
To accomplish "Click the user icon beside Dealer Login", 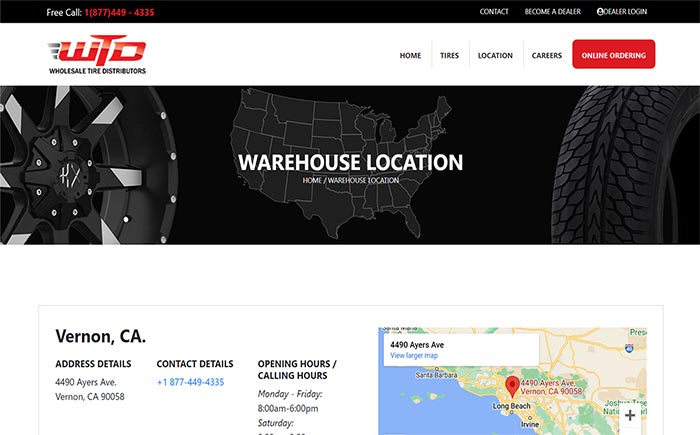I will pos(600,12).
